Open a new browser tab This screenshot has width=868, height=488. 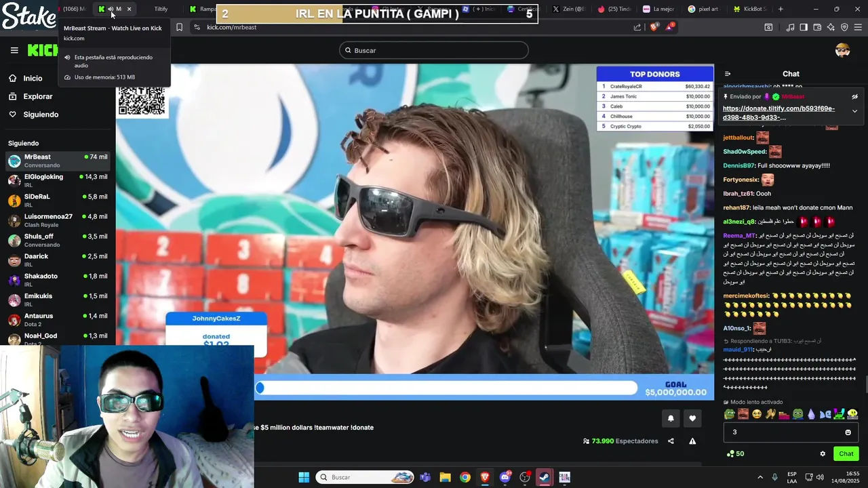click(781, 9)
